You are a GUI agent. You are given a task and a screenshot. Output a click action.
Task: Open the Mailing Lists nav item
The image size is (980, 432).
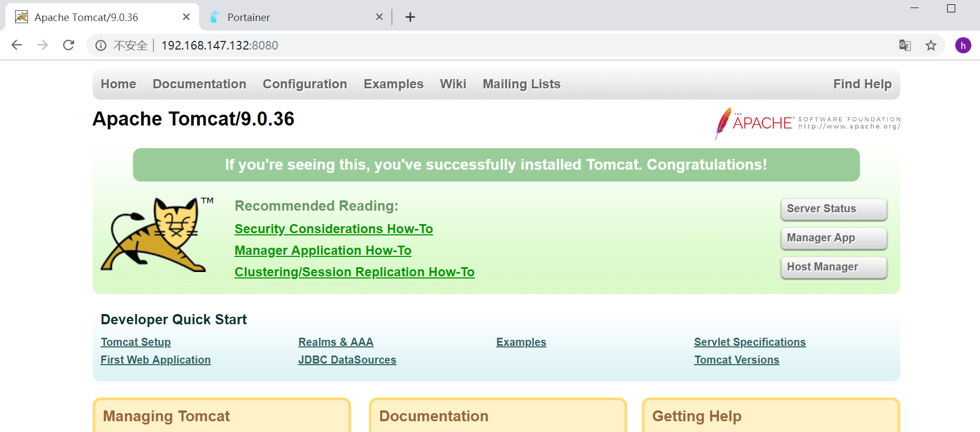pyautogui.click(x=522, y=84)
